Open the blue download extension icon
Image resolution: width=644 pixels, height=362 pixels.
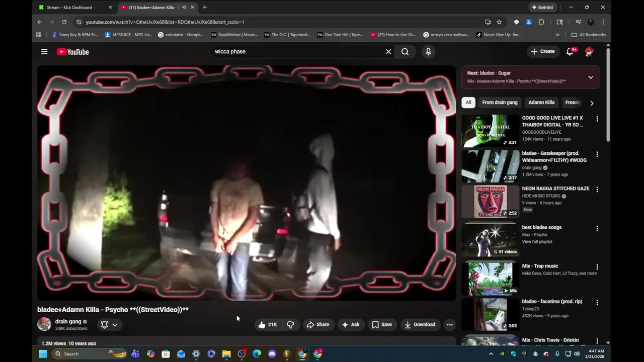[x=528, y=22]
